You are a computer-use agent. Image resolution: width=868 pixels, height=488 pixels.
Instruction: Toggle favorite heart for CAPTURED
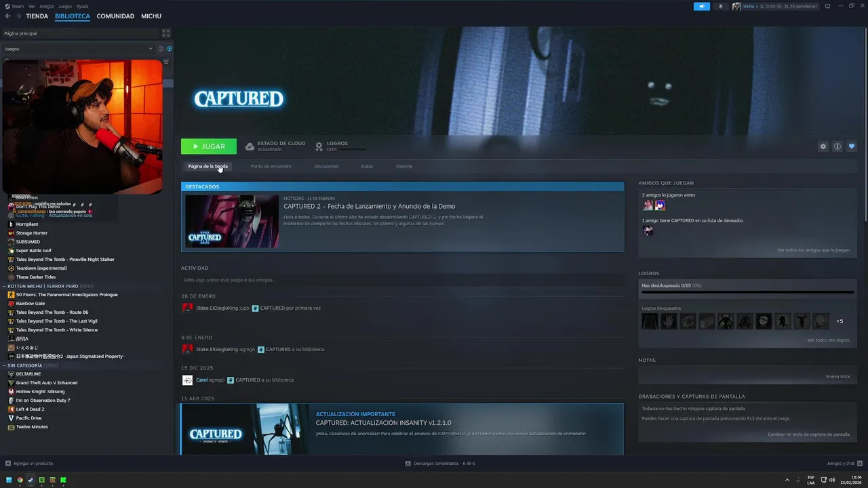pos(852,146)
